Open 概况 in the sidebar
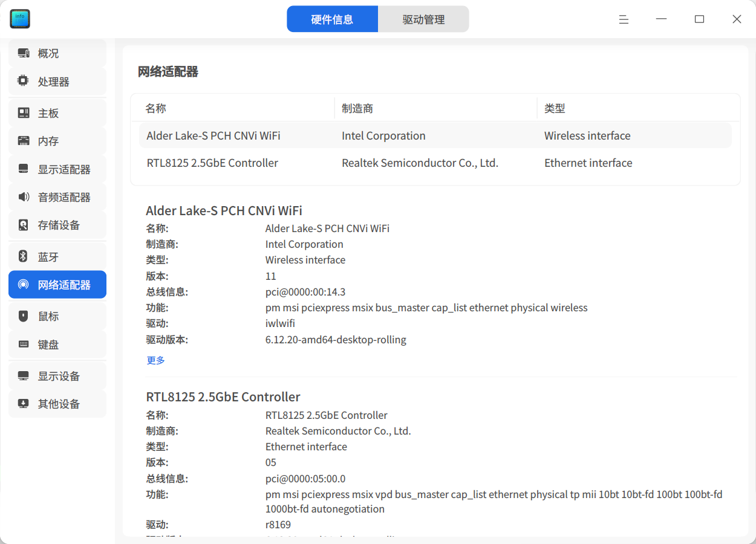 pyautogui.click(x=57, y=53)
